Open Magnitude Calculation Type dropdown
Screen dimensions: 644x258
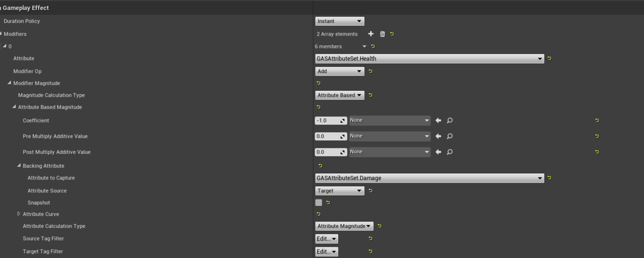pyautogui.click(x=340, y=95)
